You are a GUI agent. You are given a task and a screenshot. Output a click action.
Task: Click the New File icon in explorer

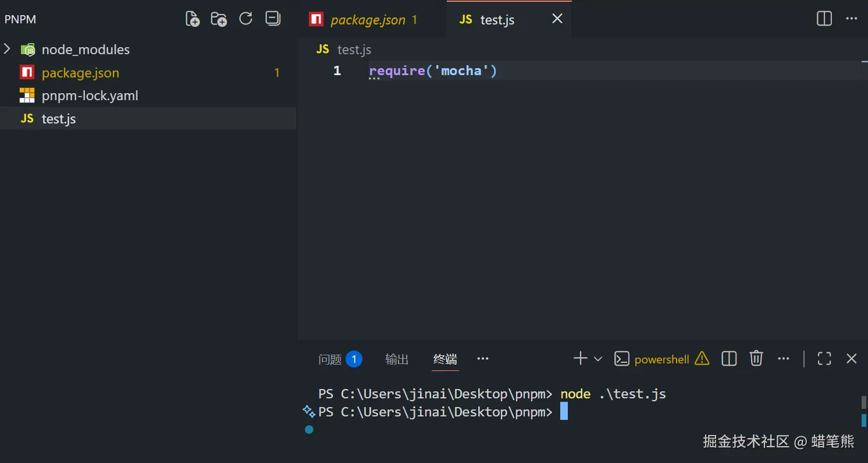pos(192,19)
